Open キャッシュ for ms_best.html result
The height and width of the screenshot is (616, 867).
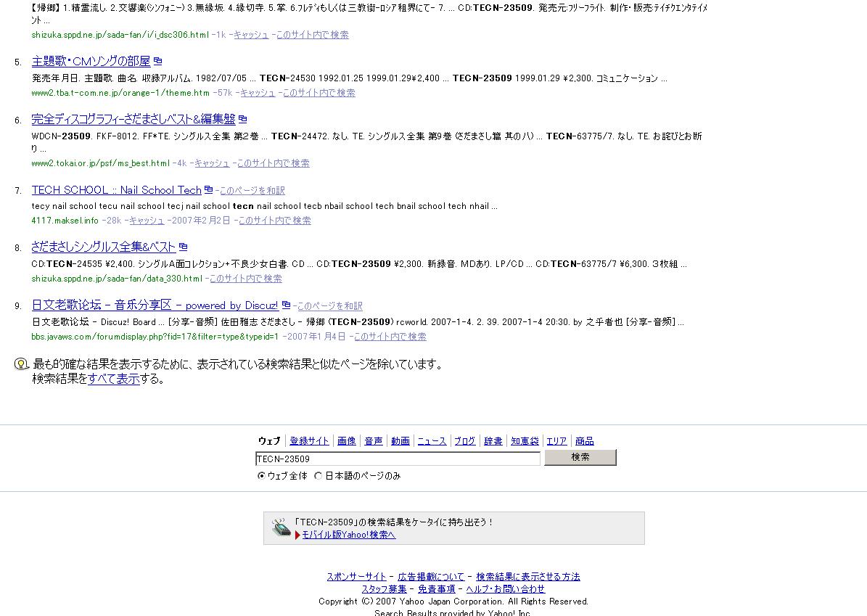coord(212,163)
